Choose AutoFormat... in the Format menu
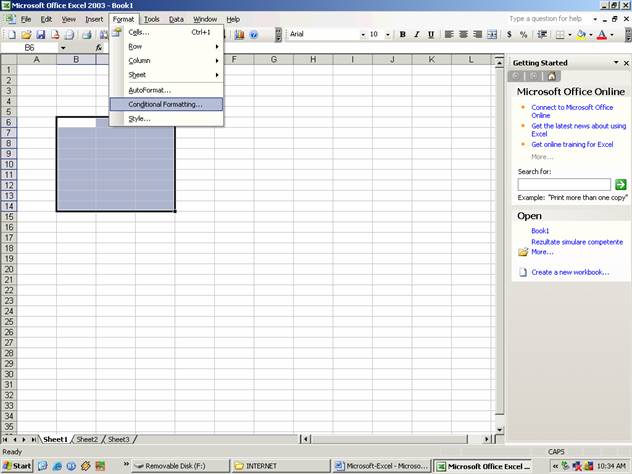 166,90
